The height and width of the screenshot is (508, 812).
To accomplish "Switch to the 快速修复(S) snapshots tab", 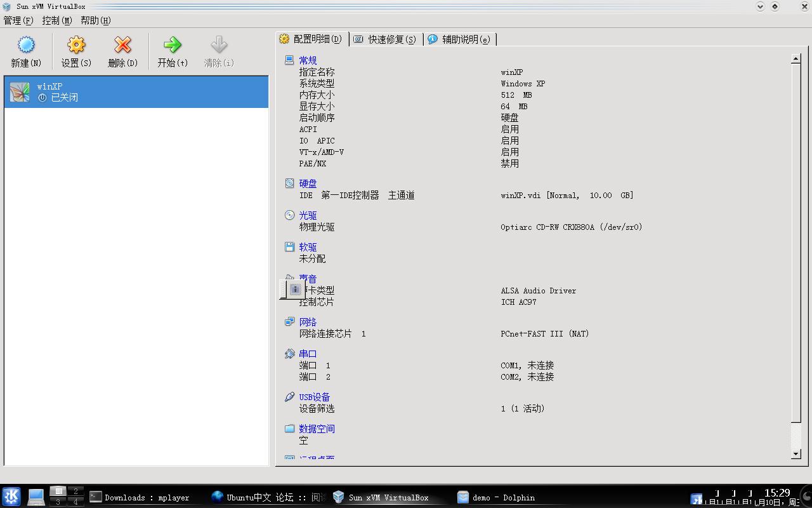I will (386, 39).
